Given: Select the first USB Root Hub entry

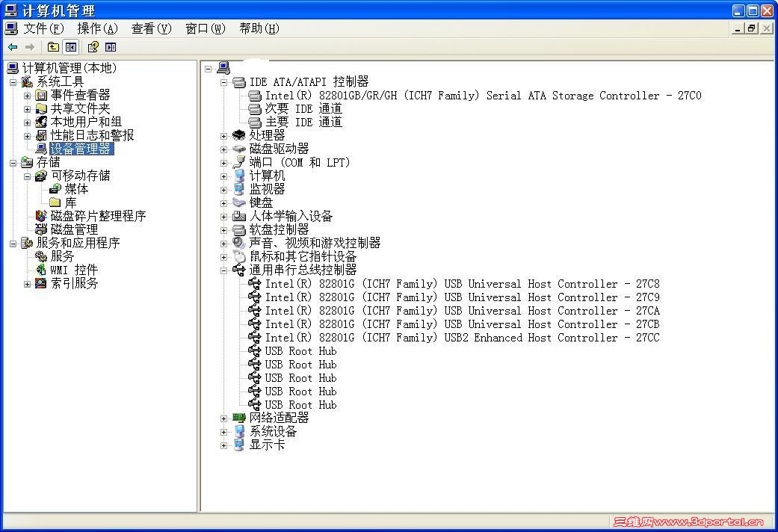Looking at the screenshot, I should (x=300, y=351).
